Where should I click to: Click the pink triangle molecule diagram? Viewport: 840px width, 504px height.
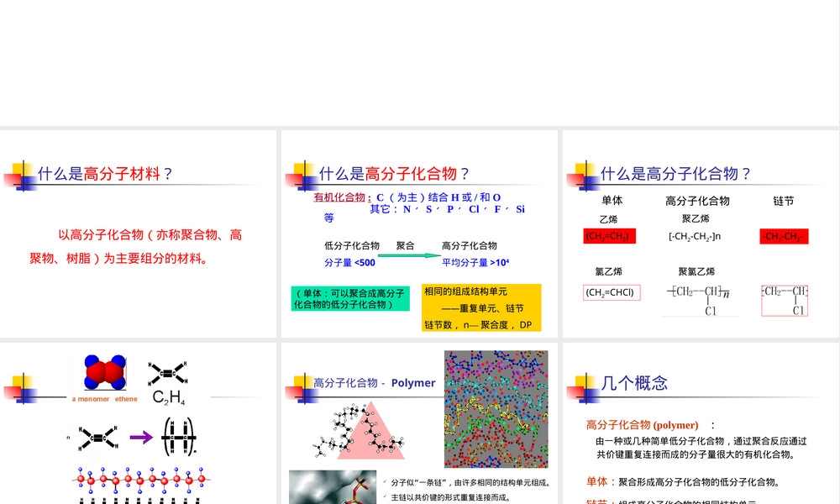pyautogui.click(x=360, y=431)
